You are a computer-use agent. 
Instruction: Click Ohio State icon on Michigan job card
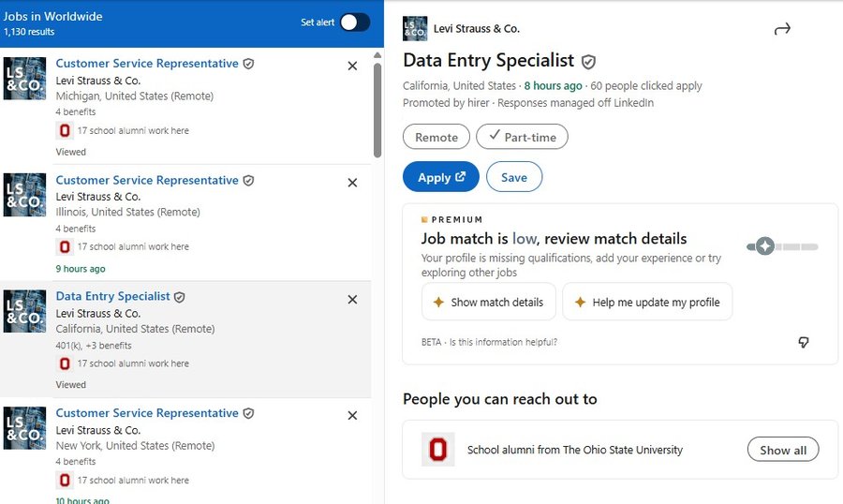[65, 130]
